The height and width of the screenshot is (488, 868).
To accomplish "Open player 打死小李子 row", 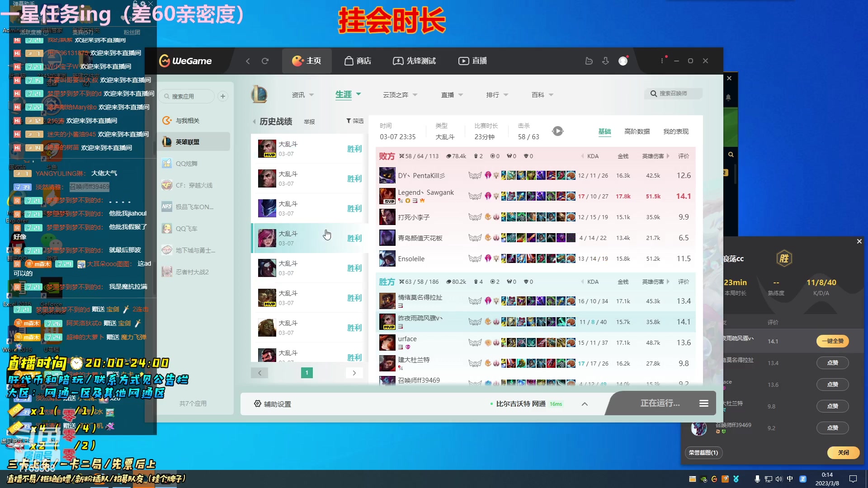I will click(x=535, y=217).
